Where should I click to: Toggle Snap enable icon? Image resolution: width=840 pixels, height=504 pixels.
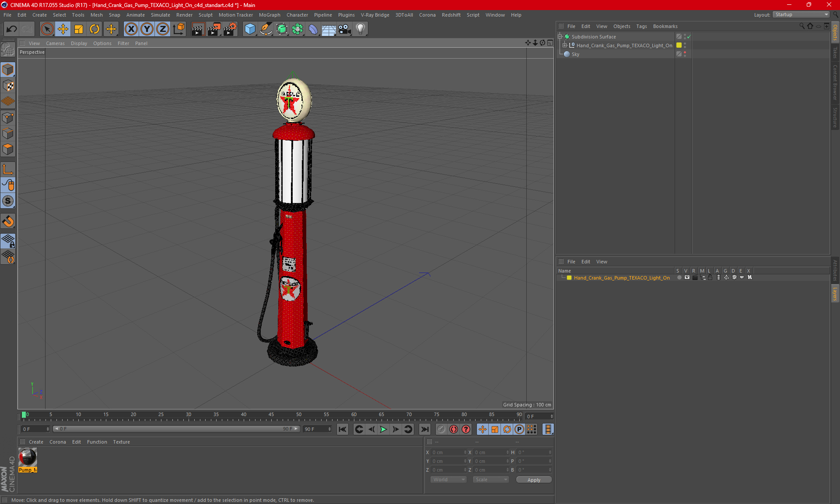[8, 221]
